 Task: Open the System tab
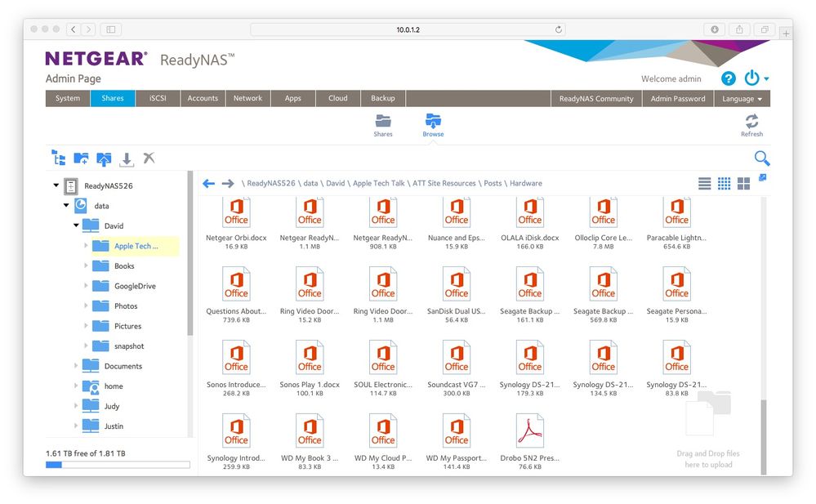[68, 98]
